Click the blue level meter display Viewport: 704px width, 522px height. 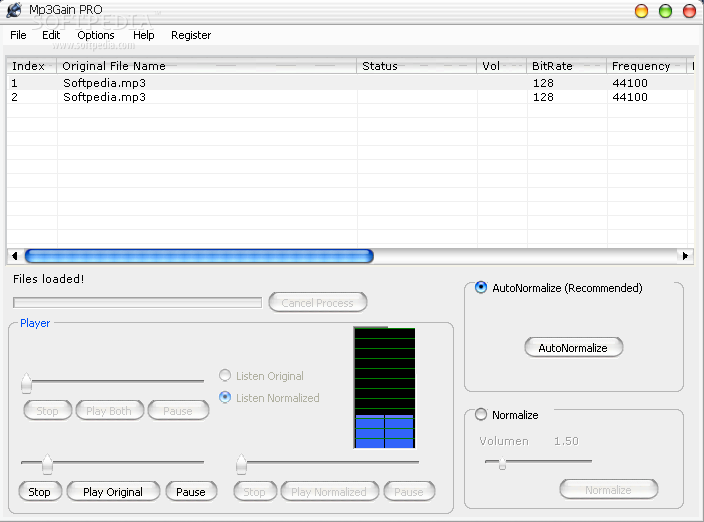384,387
